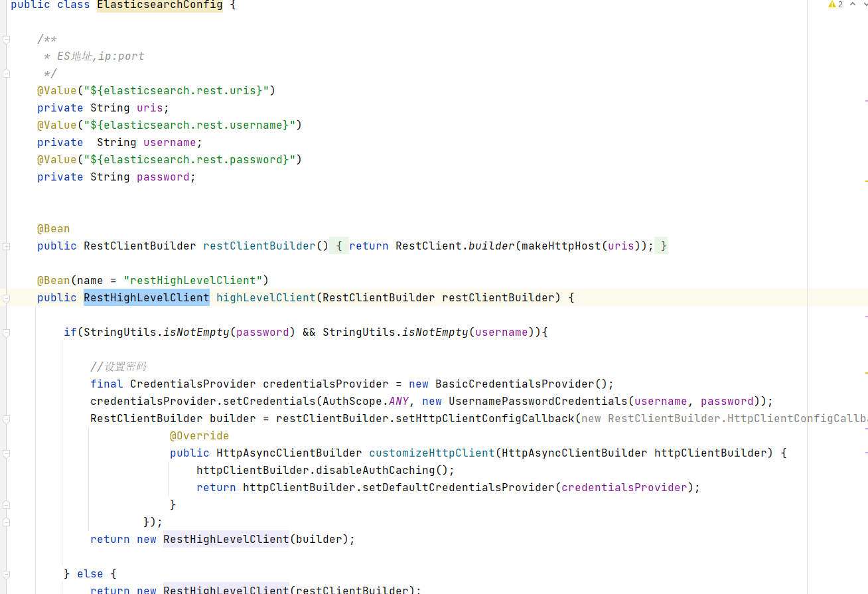The height and width of the screenshot is (594, 868).
Task: Place caret on the uris field declaration
Action: [x=149, y=108]
